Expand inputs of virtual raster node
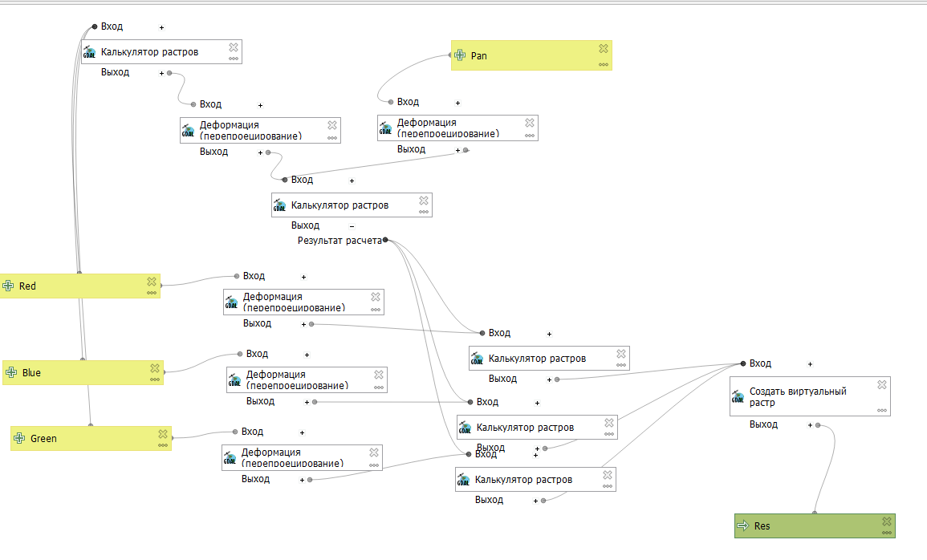 pyautogui.click(x=810, y=364)
